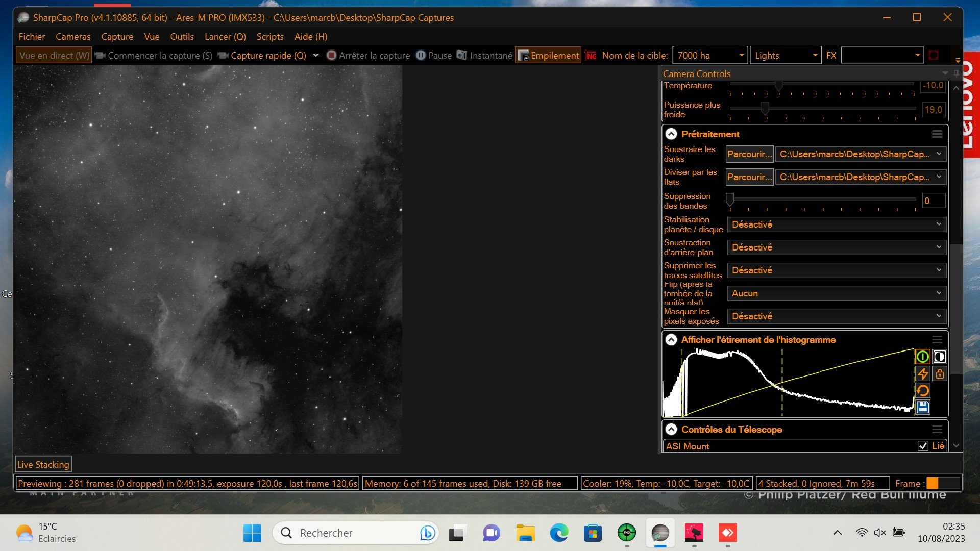Open Supprimer les traces satellites dropdown

[x=837, y=270]
